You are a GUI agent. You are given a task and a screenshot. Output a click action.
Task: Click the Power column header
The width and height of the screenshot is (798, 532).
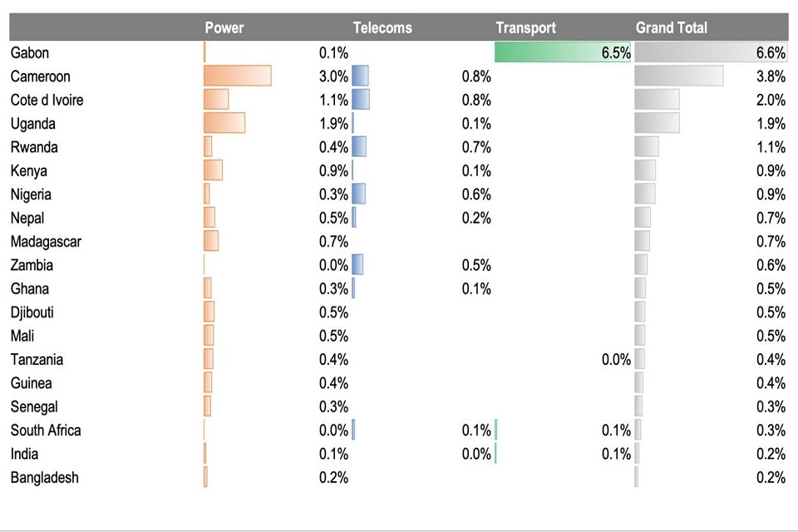click(224, 27)
